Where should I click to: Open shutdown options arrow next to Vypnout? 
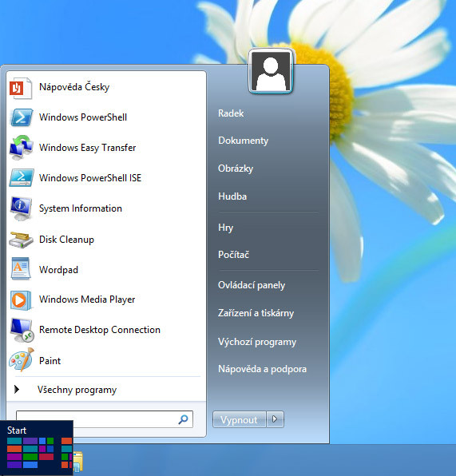click(275, 419)
